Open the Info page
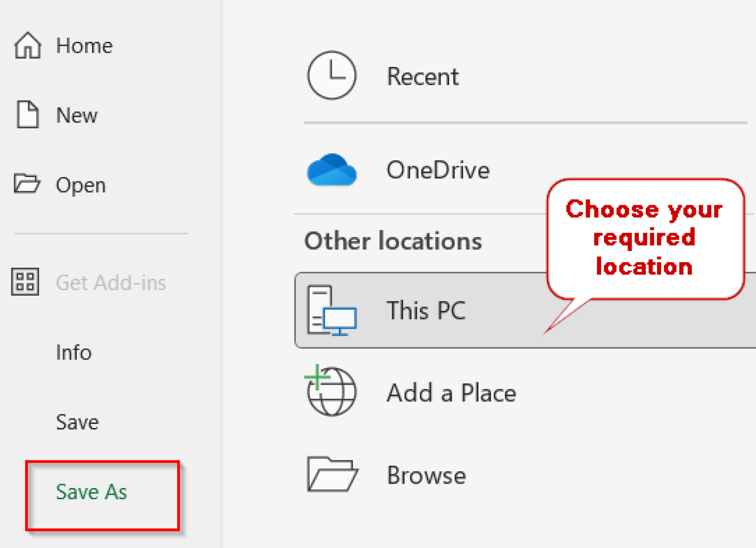 pos(74,352)
